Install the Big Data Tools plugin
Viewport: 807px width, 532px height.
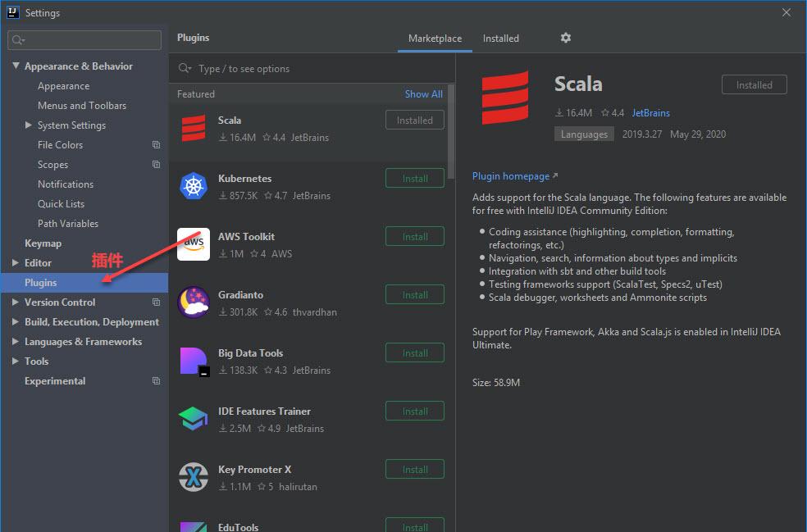click(415, 352)
